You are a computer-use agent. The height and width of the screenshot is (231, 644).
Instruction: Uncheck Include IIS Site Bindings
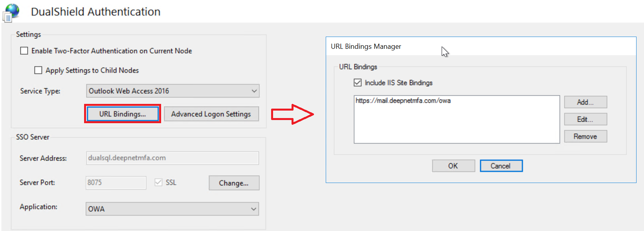[358, 83]
